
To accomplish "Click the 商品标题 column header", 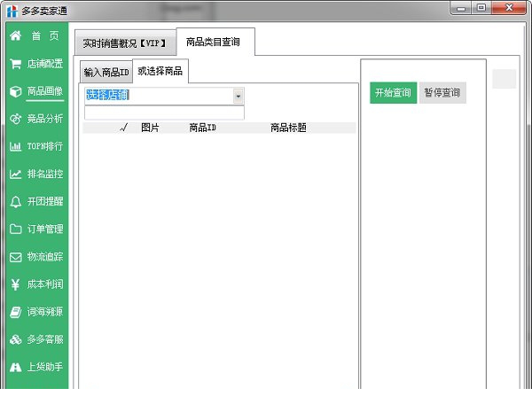I will [288, 128].
